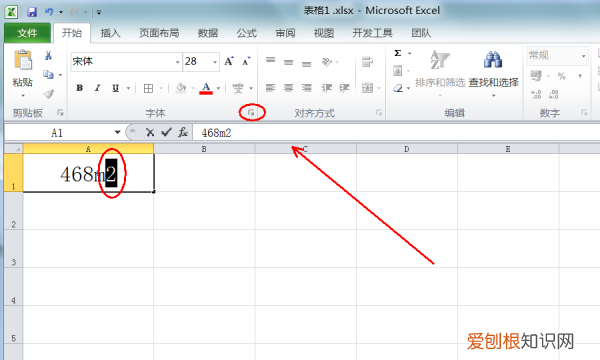Click the Middle Align icon
This screenshot has width=600, height=360.
pyautogui.click(x=289, y=62)
